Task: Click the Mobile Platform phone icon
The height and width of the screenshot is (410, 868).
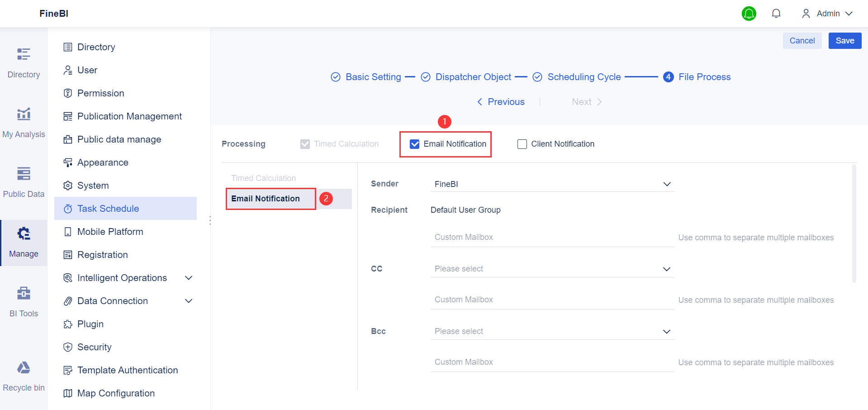Action: pyautogui.click(x=68, y=232)
